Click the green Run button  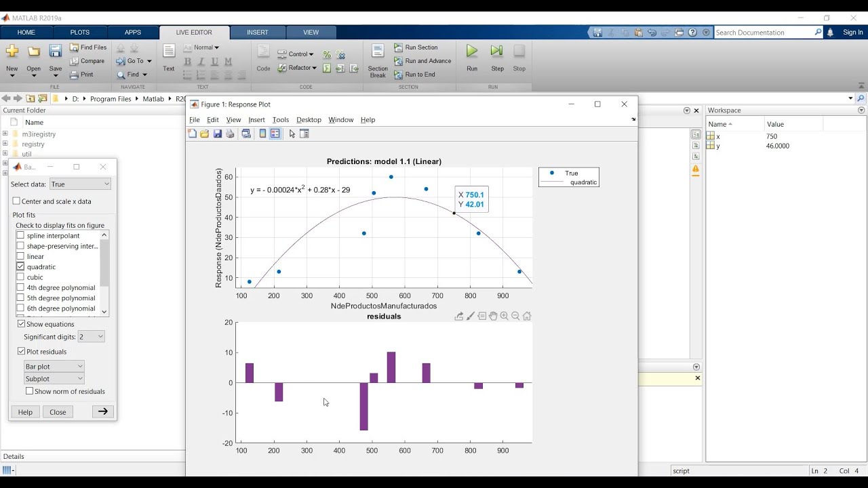coord(472,58)
